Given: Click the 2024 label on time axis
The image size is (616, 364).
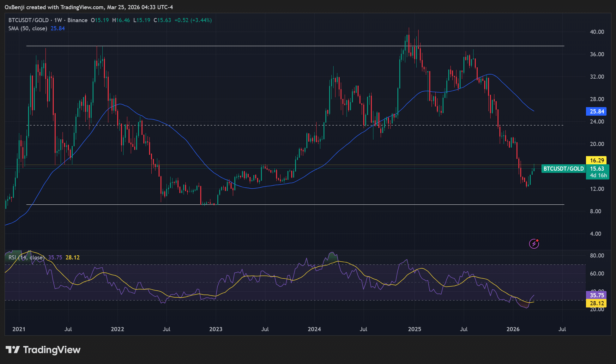Looking at the screenshot, I should point(314,329).
